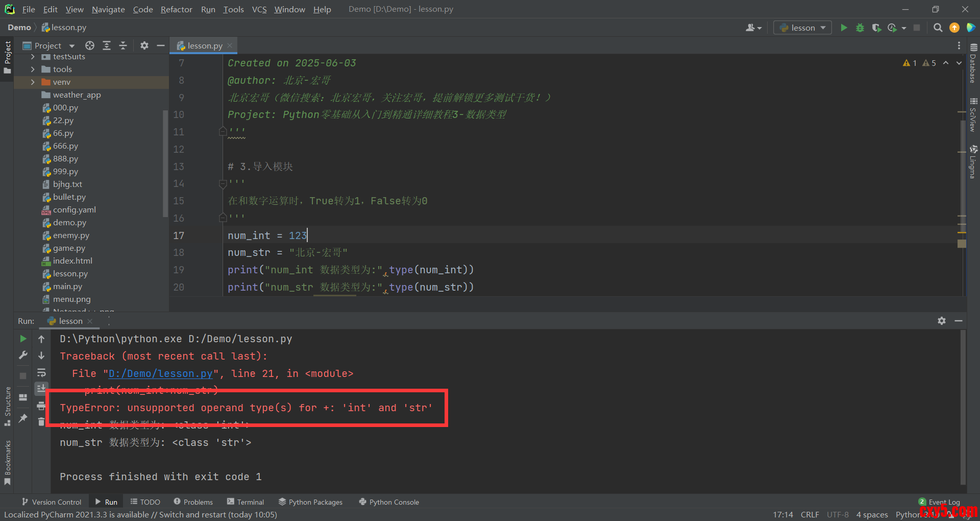This screenshot has width=980, height=521.
Task: Expand the venv folder in project tree
Action: tap(33, 82)
